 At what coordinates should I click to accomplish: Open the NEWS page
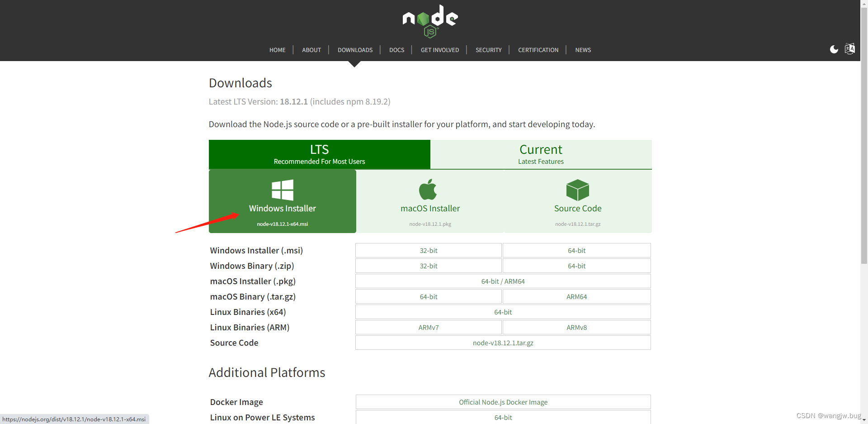pos(583,50)
